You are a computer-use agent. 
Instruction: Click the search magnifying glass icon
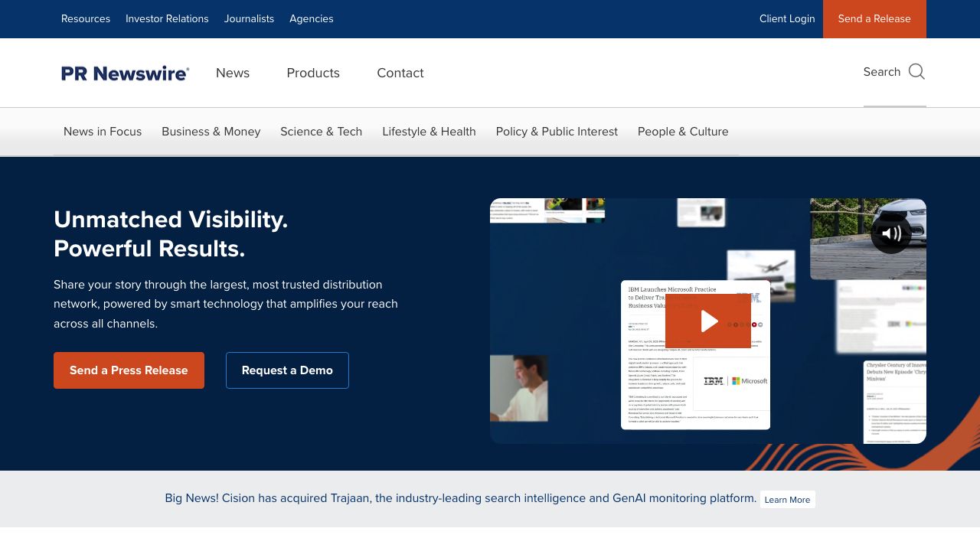click(x=916, y=72)
